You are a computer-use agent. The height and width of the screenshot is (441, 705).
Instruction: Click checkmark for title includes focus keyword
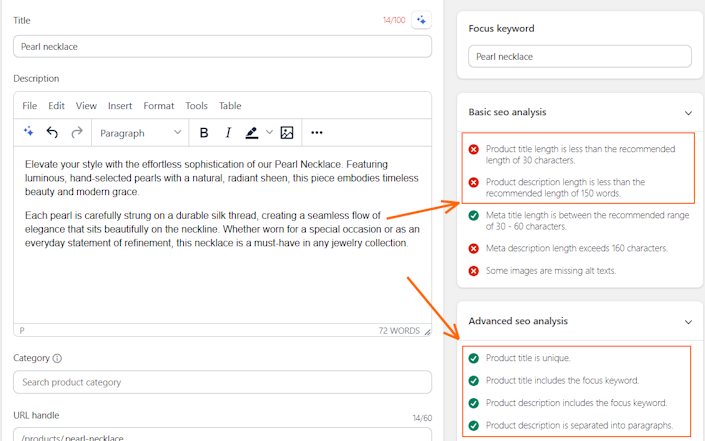(x=473, y=380)
